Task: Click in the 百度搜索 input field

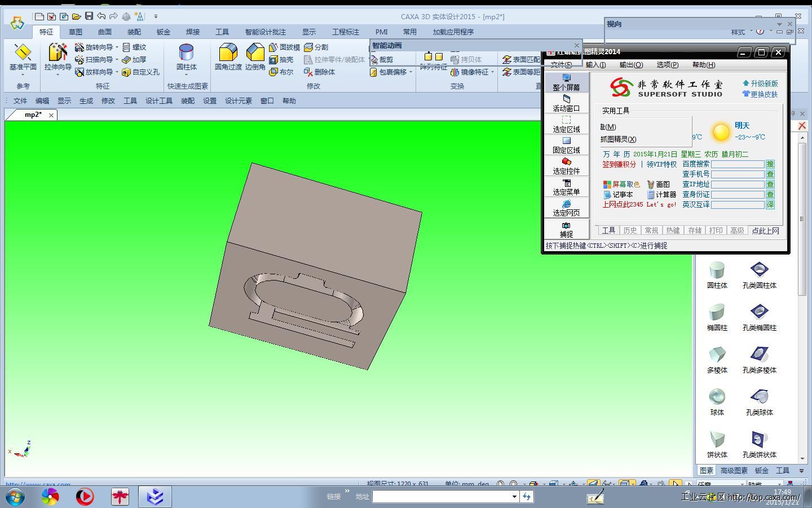Action: click(738, 164)
